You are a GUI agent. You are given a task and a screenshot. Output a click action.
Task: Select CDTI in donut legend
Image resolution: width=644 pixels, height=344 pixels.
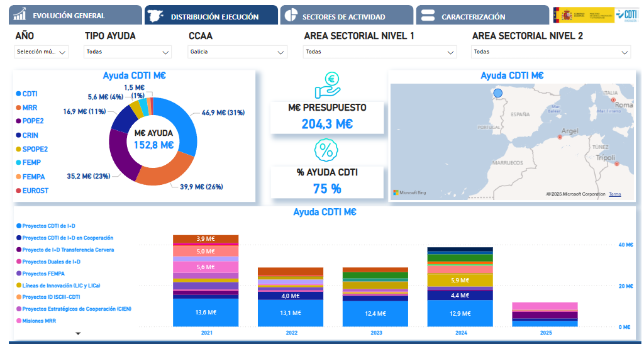pos(26,94)
